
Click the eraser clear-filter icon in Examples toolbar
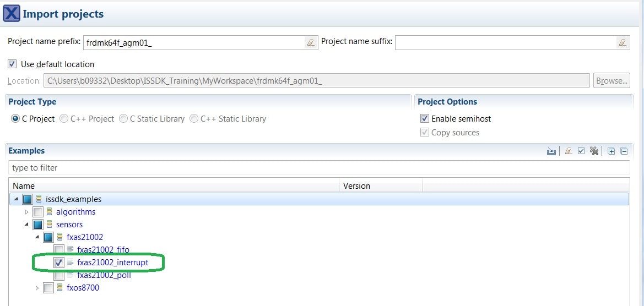[567, 151]
